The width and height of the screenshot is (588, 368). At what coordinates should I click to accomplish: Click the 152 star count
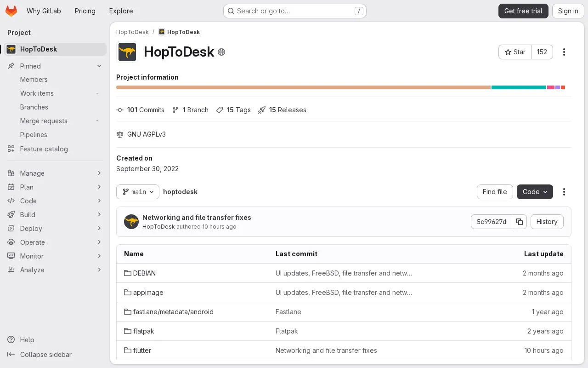tap(542, 52)
